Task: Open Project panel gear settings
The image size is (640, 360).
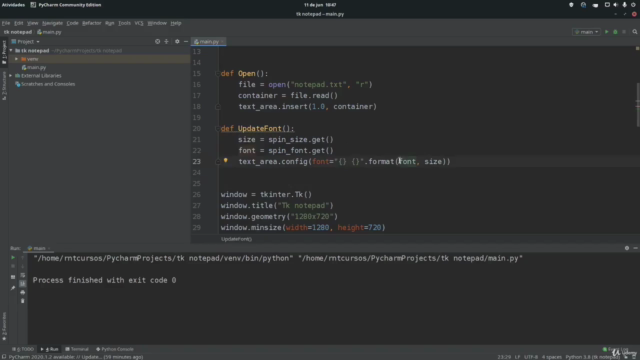Action: click(x=177, y=42)
